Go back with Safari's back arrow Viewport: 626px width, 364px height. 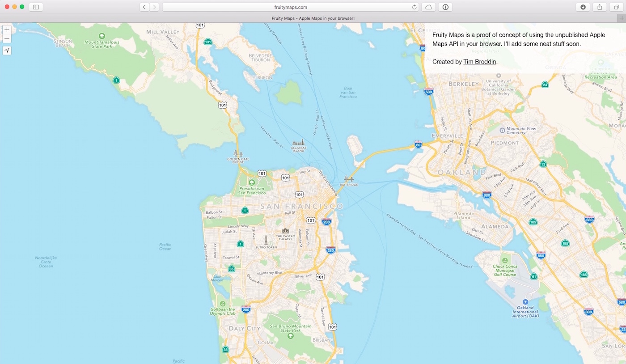click(144, 7)
